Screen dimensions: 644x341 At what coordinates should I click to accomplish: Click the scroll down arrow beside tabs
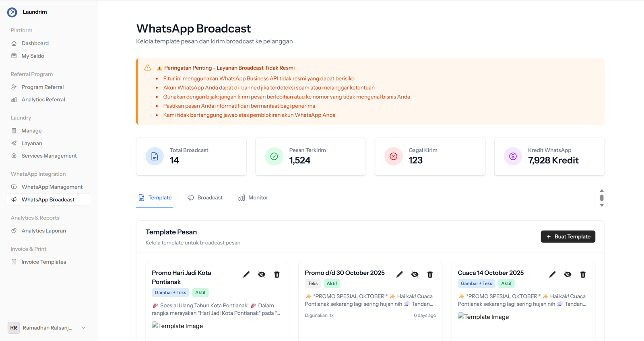pyautogui.click(x=602, y=205)
